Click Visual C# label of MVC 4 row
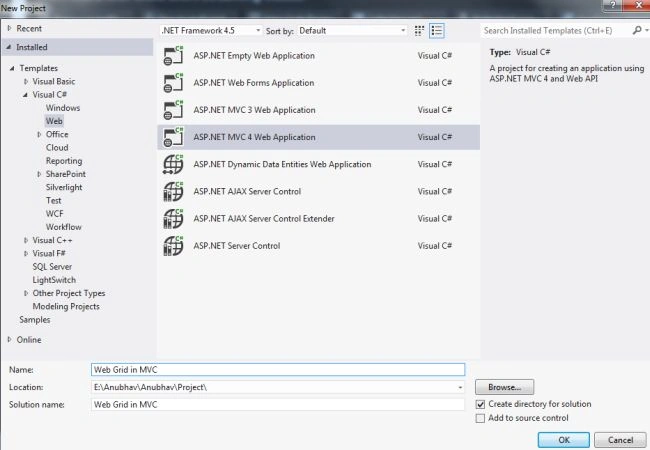 (x=435, y=137)
